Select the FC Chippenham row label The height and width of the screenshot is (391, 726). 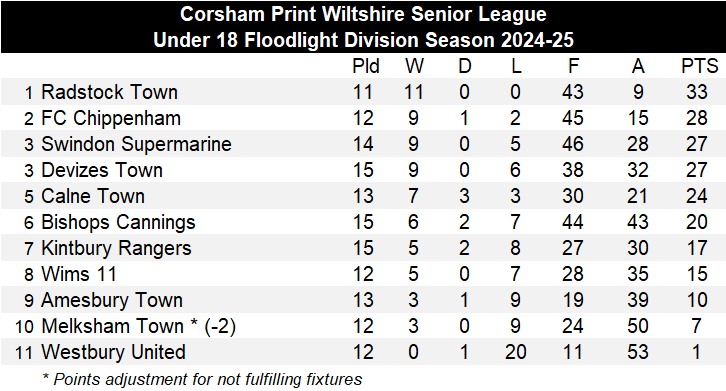coord(111,118)
